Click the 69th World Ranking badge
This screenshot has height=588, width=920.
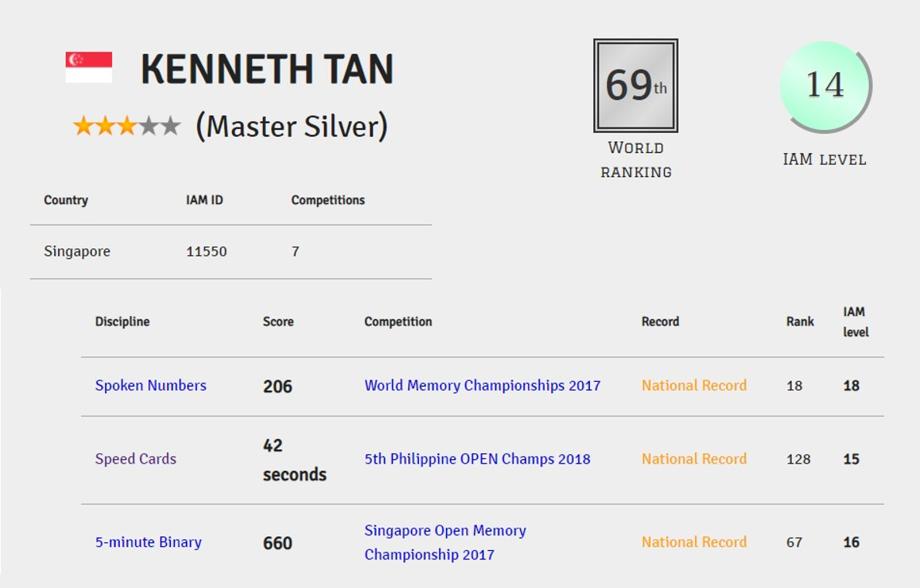635,85
